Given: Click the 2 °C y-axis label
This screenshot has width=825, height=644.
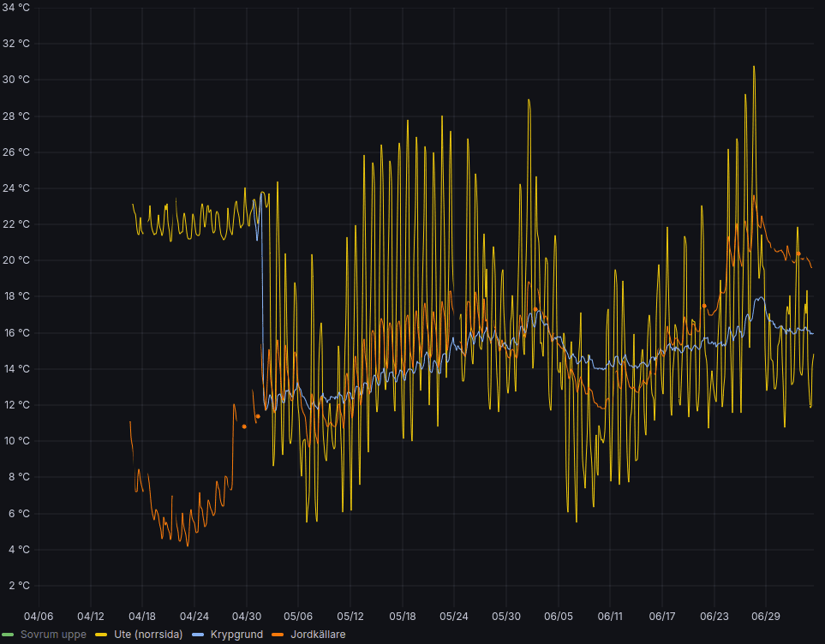Looking at the screenshot, I should coord(19,586).
